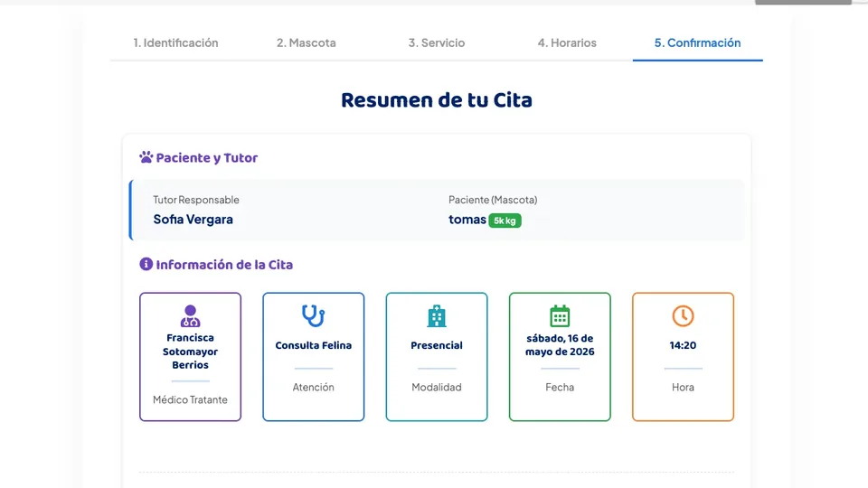
Task: Click the info icon beside Información de la Cita
Action: click(x=146, y=265)
